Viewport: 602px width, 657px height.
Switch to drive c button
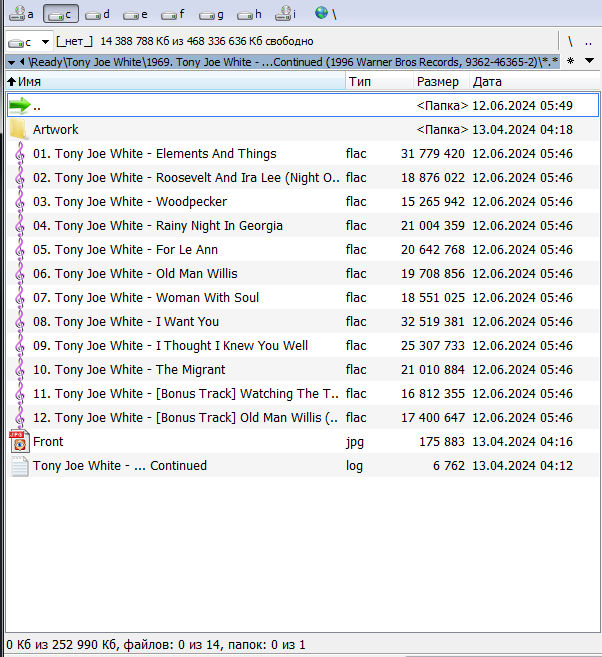pos(61,14)
